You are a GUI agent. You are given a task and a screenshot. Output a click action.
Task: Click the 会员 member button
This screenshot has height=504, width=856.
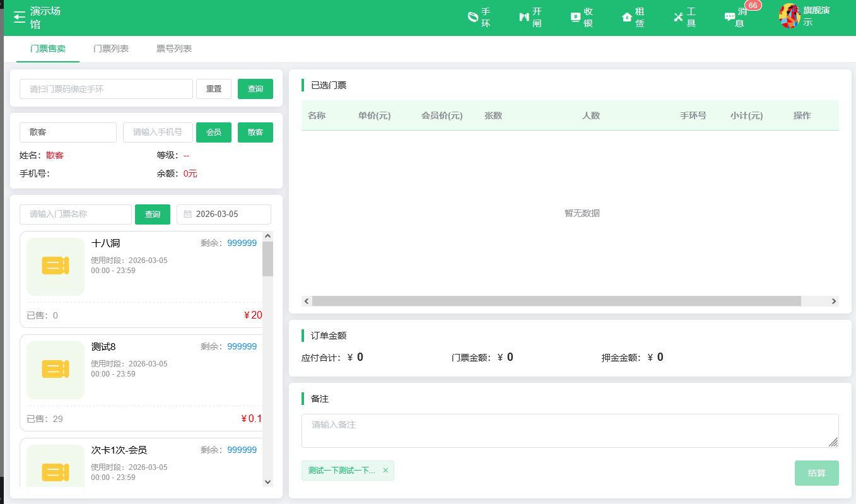[213, 132]
